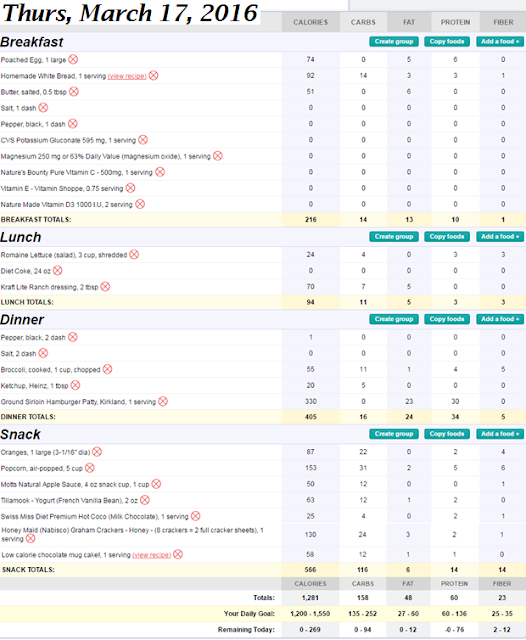Copy foods from the Dinner section
This screenshot has height=640, width=526.
pos(447,319)
